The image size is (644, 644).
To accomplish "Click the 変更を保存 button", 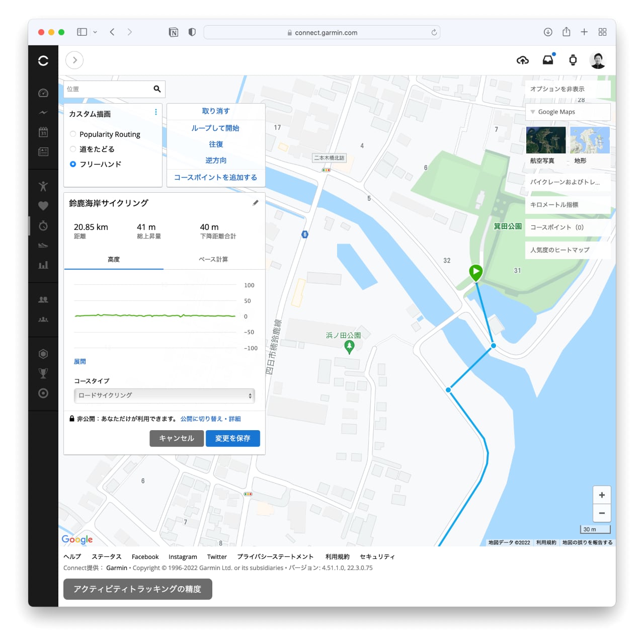I will 232,438.
